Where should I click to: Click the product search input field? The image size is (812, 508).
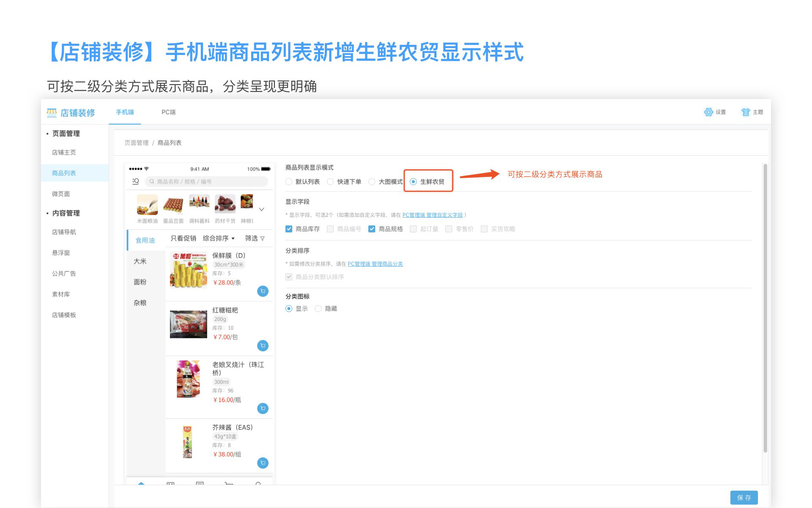[x=207, y=182]
